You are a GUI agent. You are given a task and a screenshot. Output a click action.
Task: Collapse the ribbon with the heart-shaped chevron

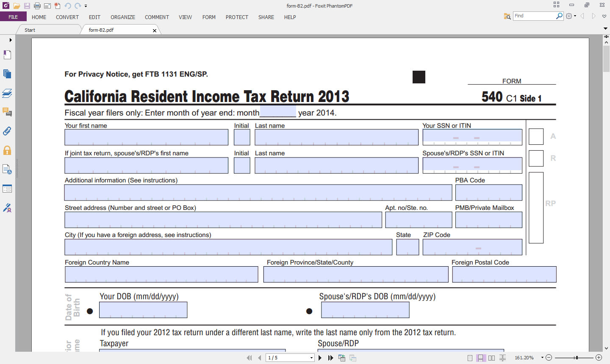point(604,16)
